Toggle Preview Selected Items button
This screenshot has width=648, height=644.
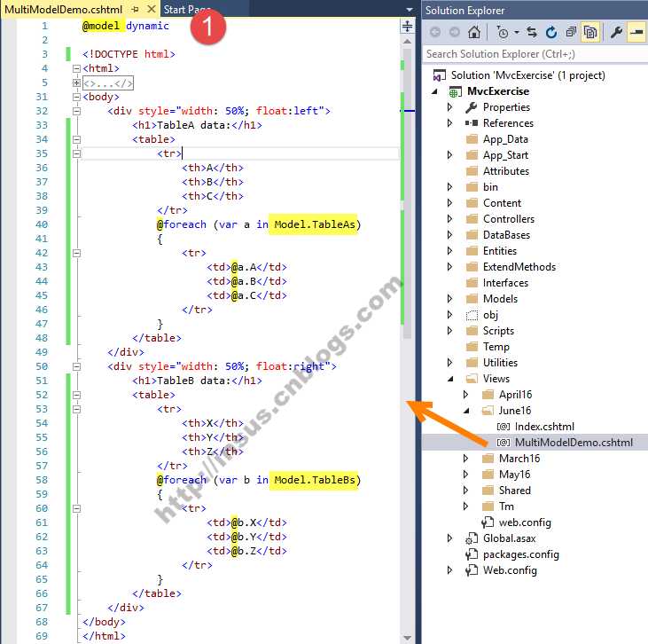[x=636, y=32]
